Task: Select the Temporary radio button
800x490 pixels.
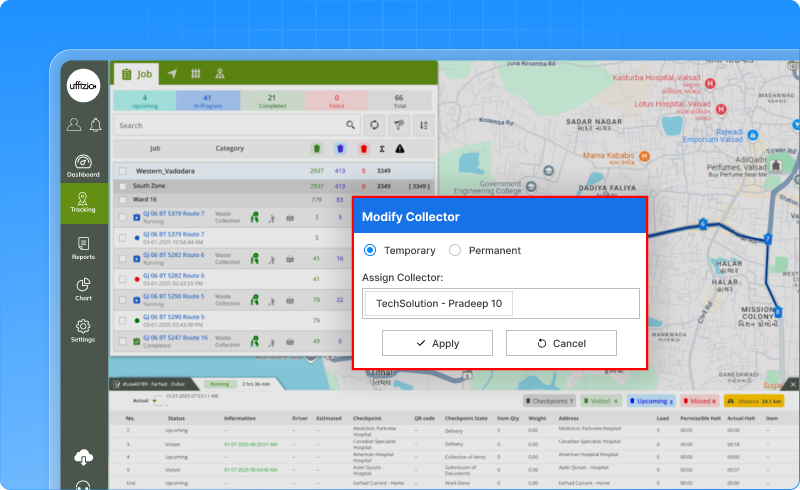Action: coord(370,250)
